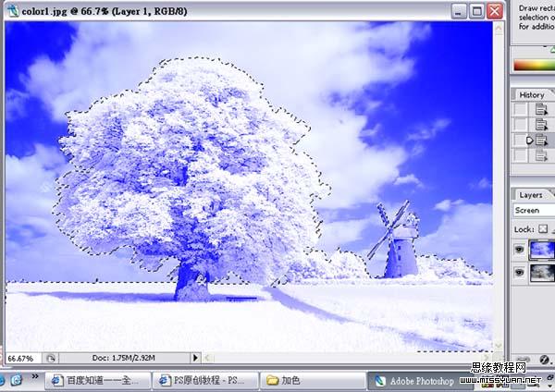Screen dimensions: 555x392
Task: Select the Layers panel tab
Action: click(x=531, y=195)
